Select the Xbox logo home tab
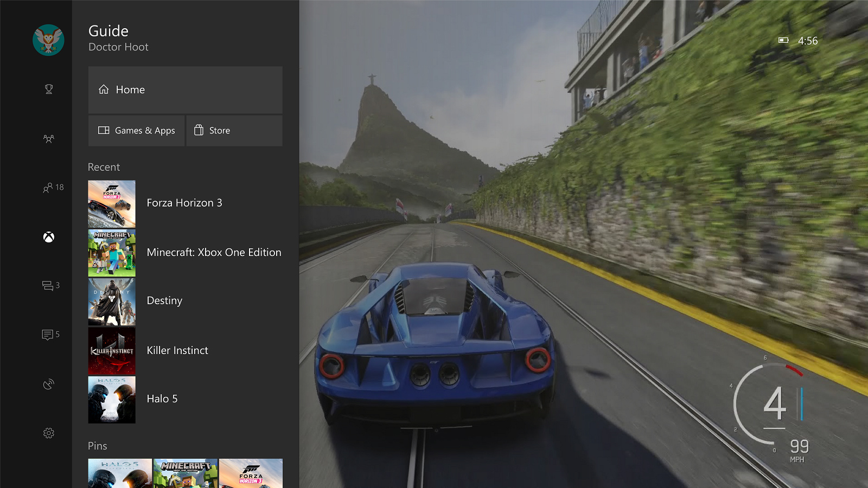Screen dimensions: 868x488 [x=49, y=237]
